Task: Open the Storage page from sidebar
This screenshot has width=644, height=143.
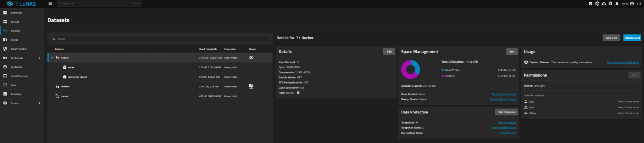Action: (22, 22)
